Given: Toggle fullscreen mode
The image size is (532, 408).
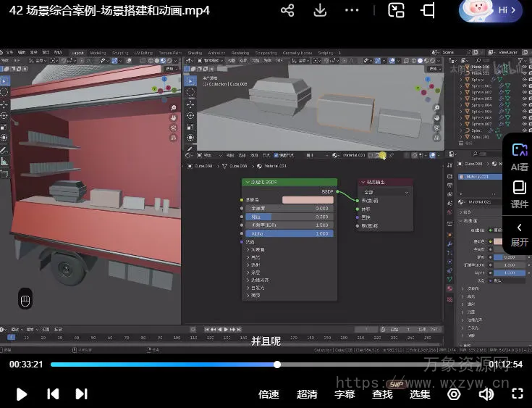Looking at the screenshot, I should pyautogui.click(x=517, y=394).
